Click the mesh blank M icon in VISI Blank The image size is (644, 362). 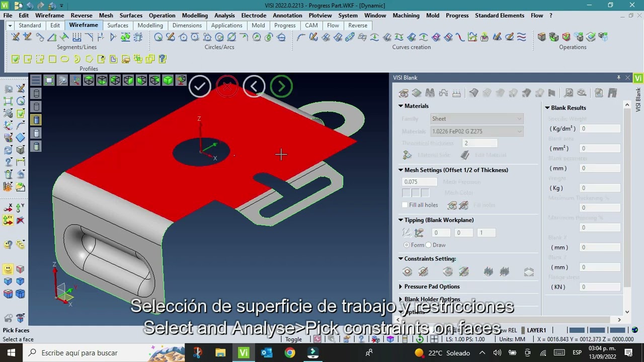click(430, 93)
